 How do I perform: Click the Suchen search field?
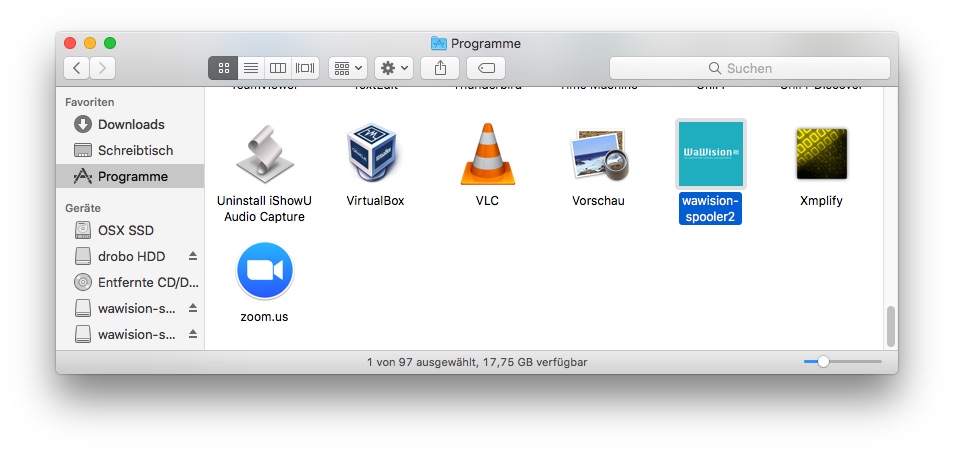pyautogui.click(x=749, y=68)
